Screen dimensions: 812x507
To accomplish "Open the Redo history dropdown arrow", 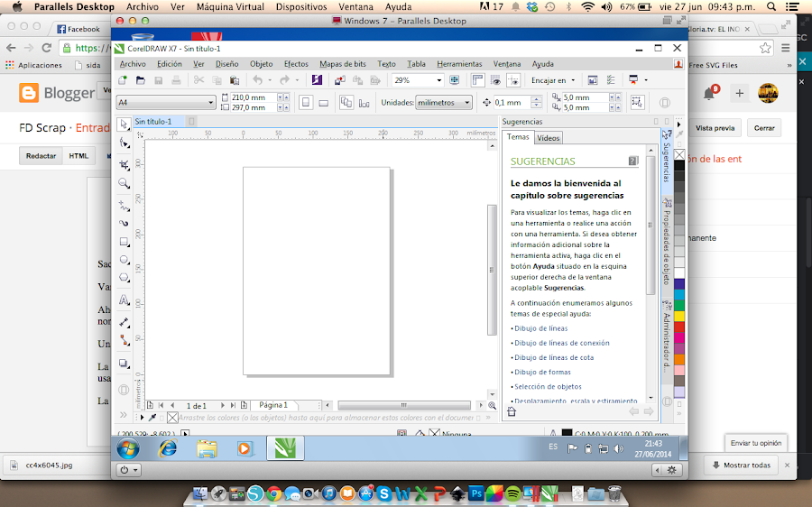I will pyautogui.click(x=297, y=80).
